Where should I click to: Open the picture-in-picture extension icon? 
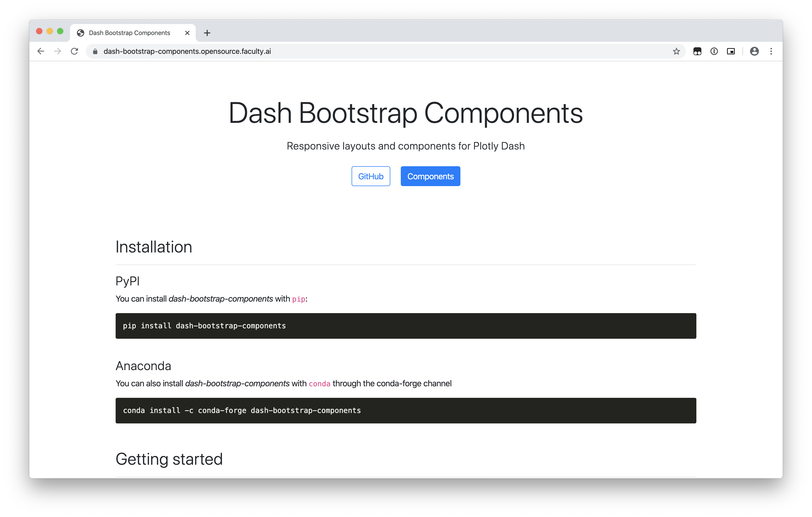tap(731, 51)
